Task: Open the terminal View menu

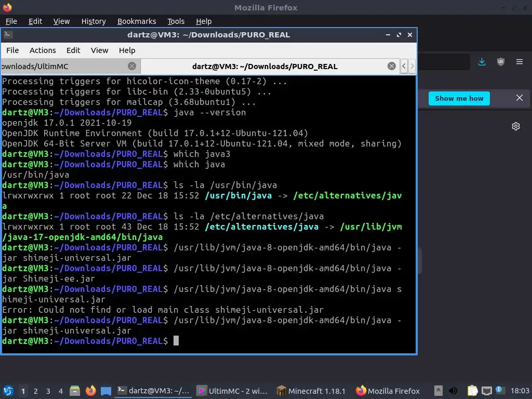Action: (x=99, y=50)
